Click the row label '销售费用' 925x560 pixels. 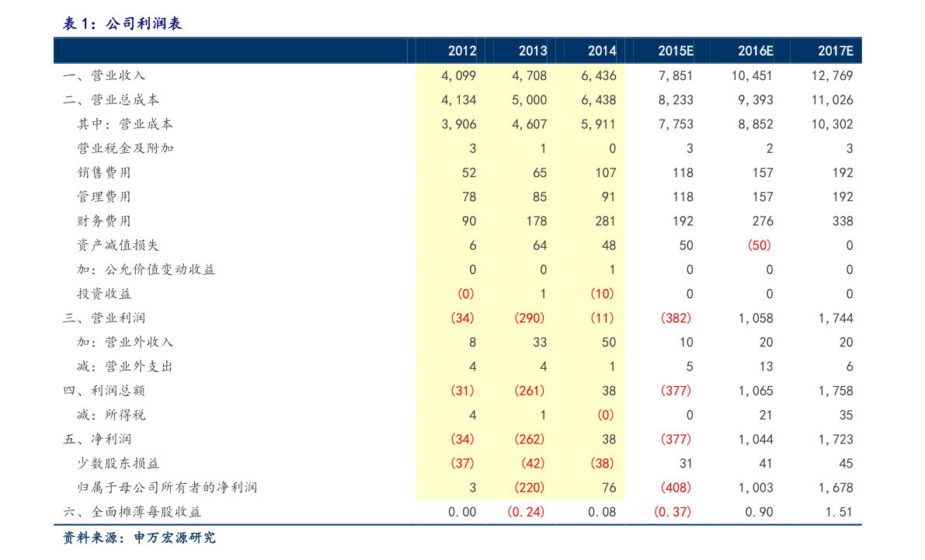pyautogui.click(x=104, y=172)
